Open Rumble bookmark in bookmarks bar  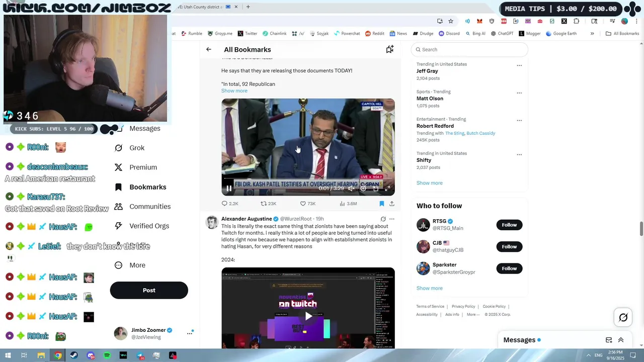point(192,34)
